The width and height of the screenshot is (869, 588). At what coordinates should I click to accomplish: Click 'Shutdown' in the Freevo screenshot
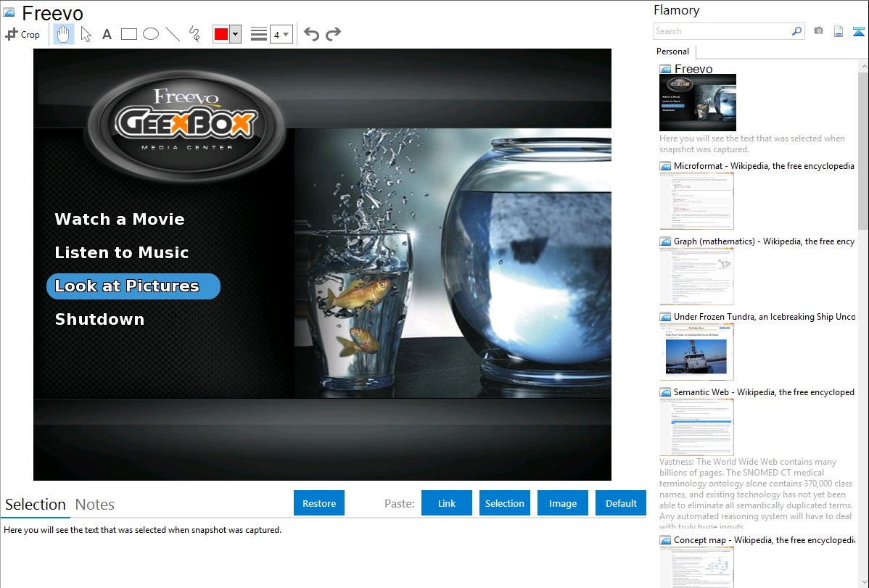(x=100, y=319)
